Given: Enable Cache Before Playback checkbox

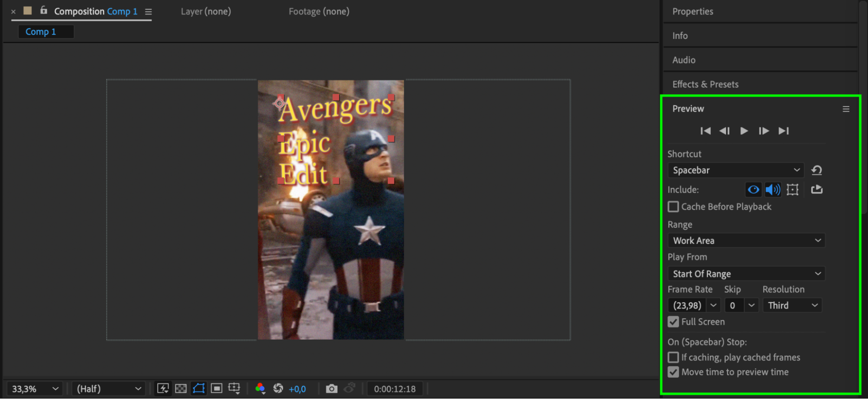Looking at the screenshot, I should click(x=673, y=207).
